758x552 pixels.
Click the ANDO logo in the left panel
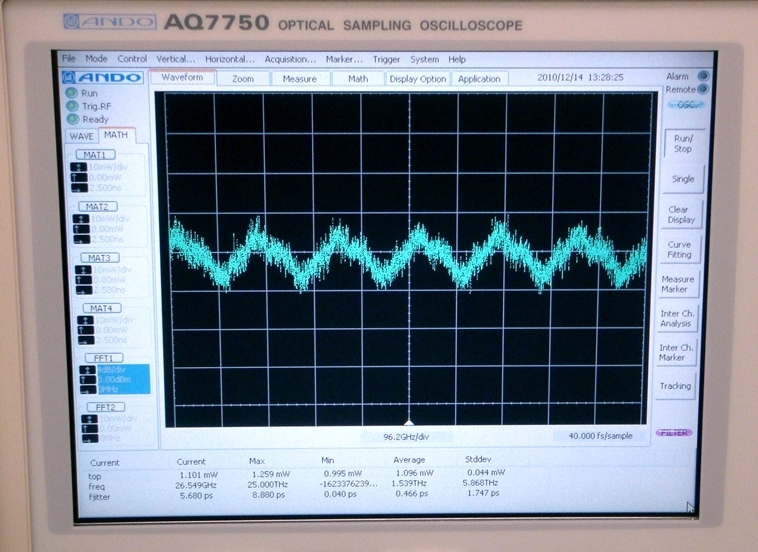point(102,77)
